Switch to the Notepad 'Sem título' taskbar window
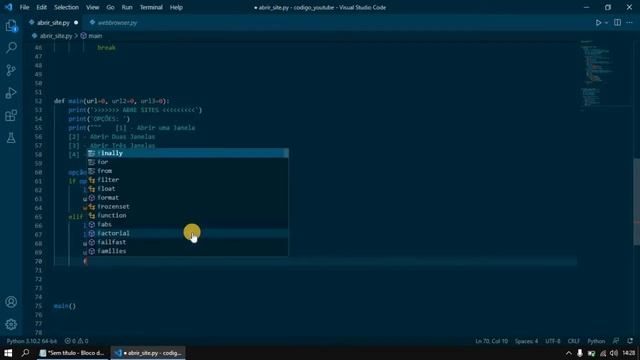Viewport: 640px width, 360px height. 72,353
